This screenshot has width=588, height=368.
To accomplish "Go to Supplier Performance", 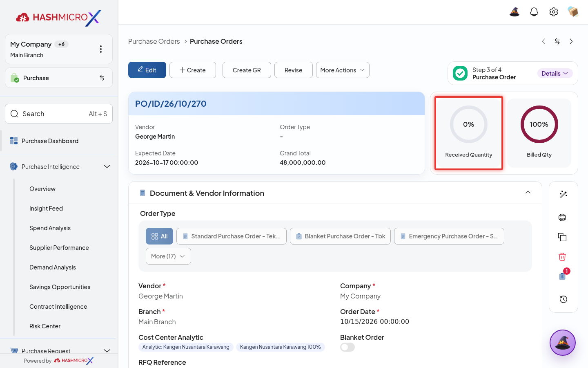I will point(59,248).
